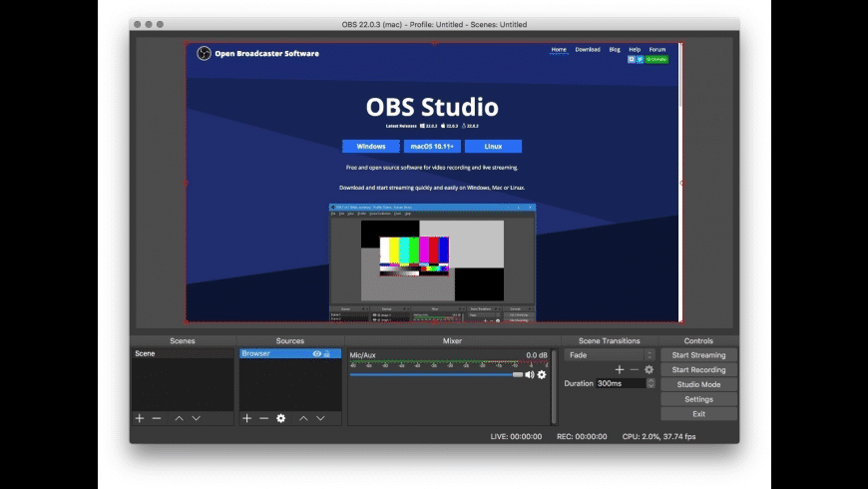
Task: Open source properties gear icon
Action: (x=280, y=418)
